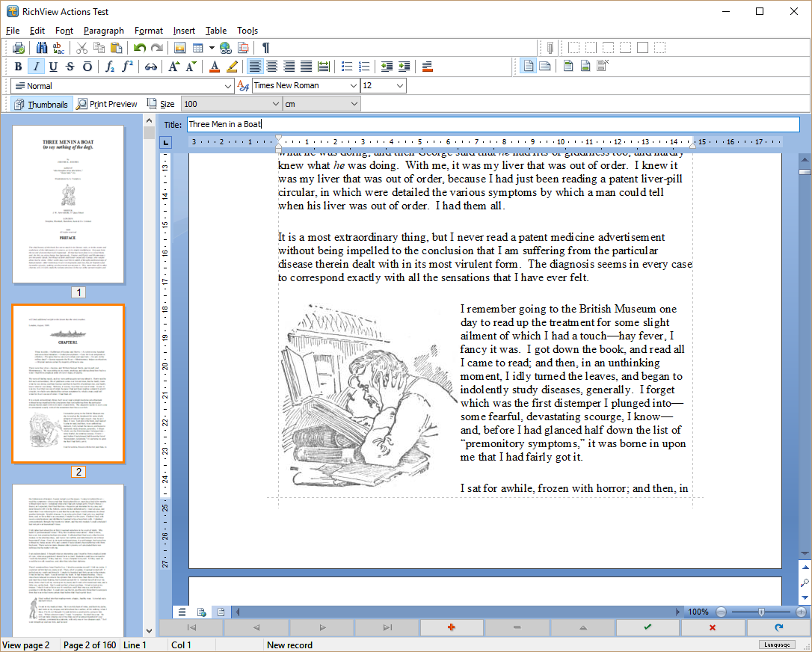Click the Cut scissors icon

[x=81, y=48]
